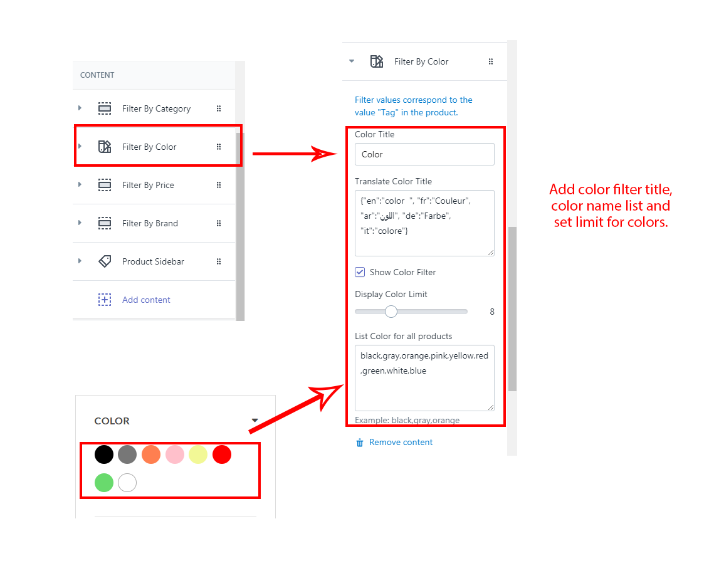The height and width of the screenshot is (588, 719).
Task: Expand the Product Sidebar row arrow
Action: 80,261
